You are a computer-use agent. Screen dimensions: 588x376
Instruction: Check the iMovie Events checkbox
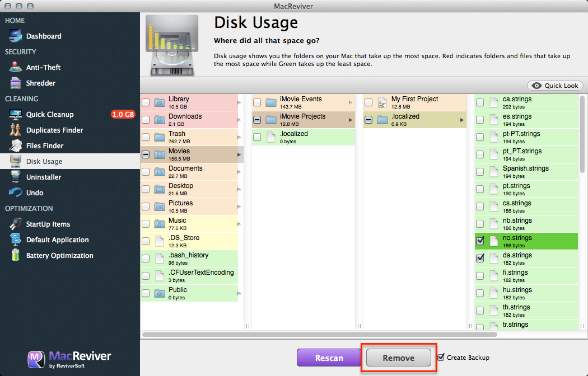pyautogui.click(x=257, y=102)
